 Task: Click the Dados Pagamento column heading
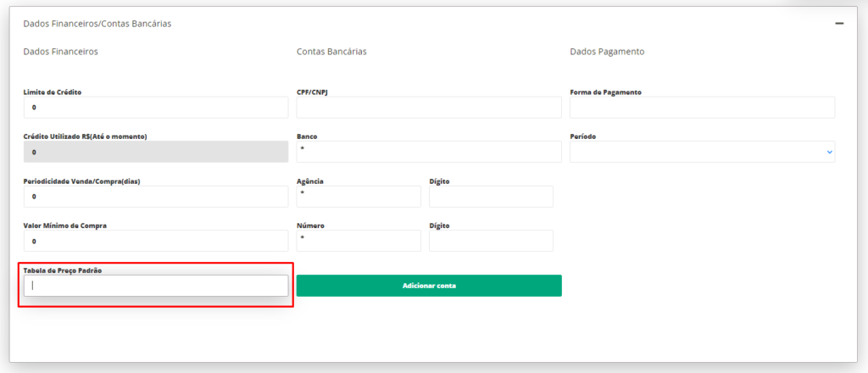[x=607, y=52]
